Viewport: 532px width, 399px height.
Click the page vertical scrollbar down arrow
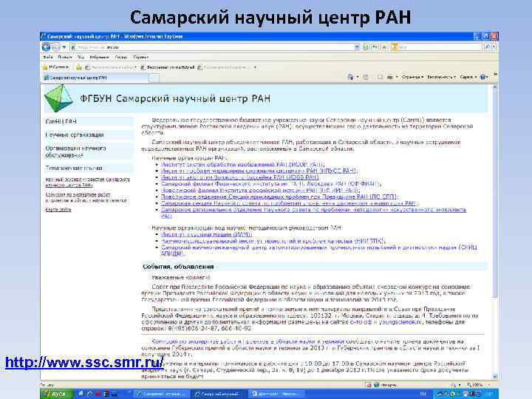494,376
